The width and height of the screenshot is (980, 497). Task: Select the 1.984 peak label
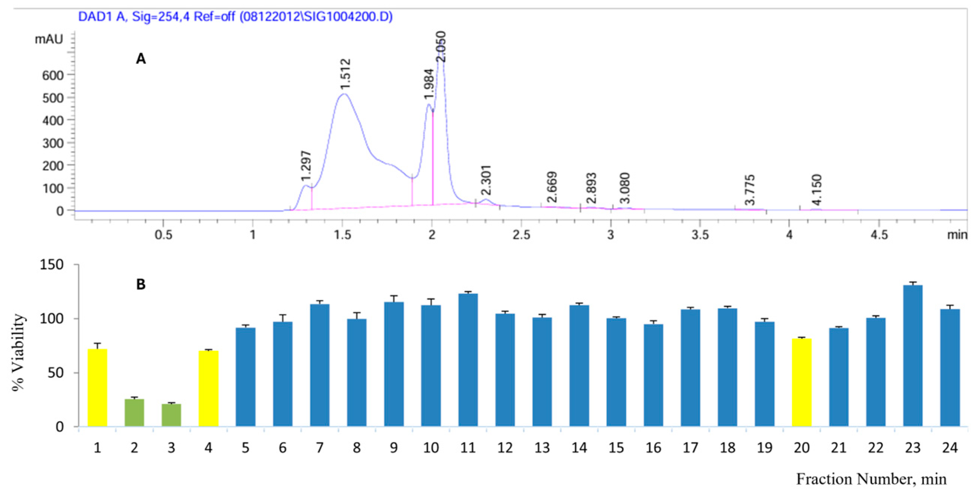[x=429, y=84]
